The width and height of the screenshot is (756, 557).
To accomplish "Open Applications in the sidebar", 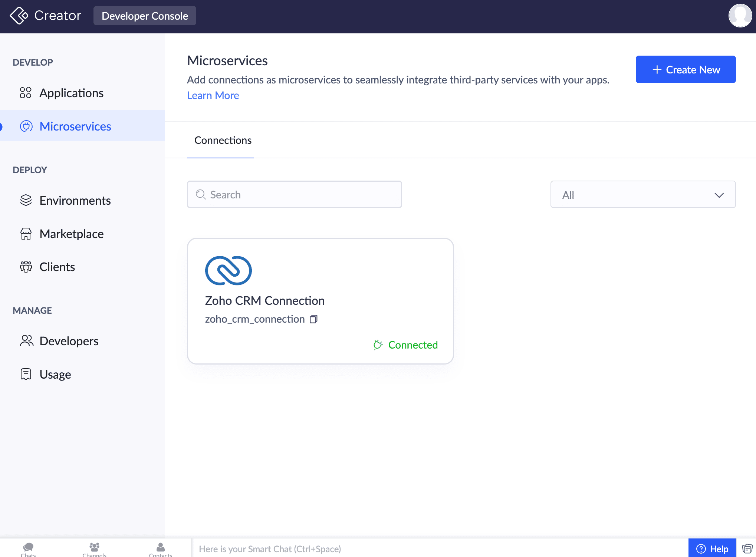I will tap(71, 93).
